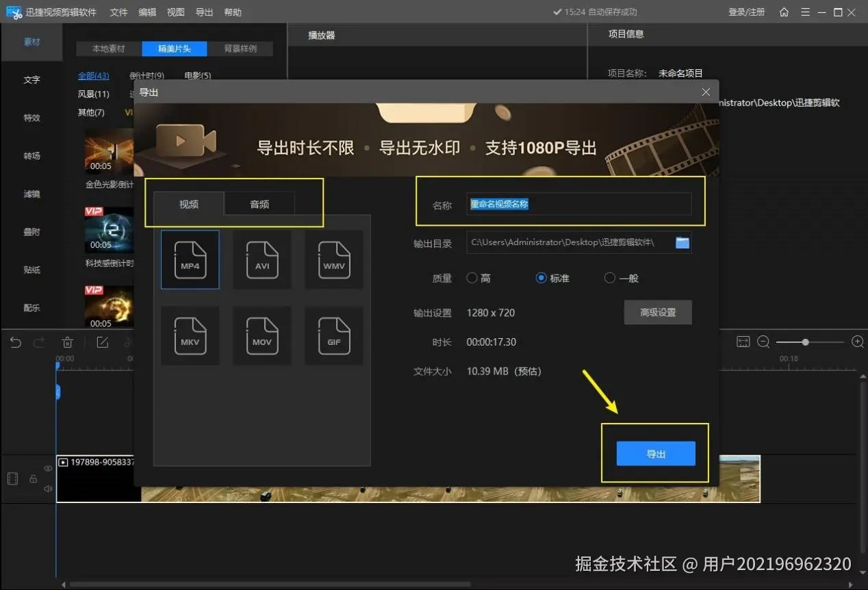This screenshot has height=590, width=868.
Task: Click the blue timeline playhead marker
Action: pyautogui.click(x=58, y=392)
